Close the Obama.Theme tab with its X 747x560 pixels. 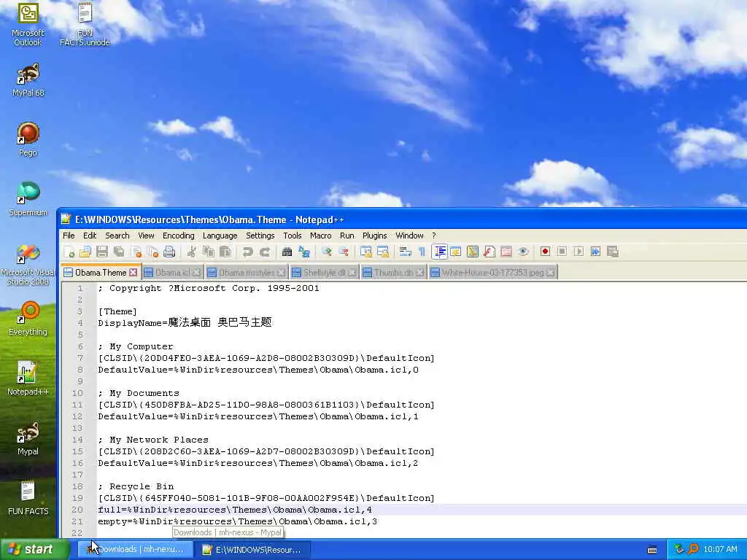[x=133, y=273]
